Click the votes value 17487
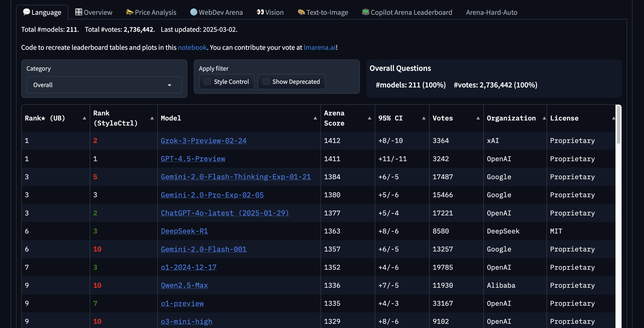The width and height of the screenshot is (644, 328). [443, 177]
